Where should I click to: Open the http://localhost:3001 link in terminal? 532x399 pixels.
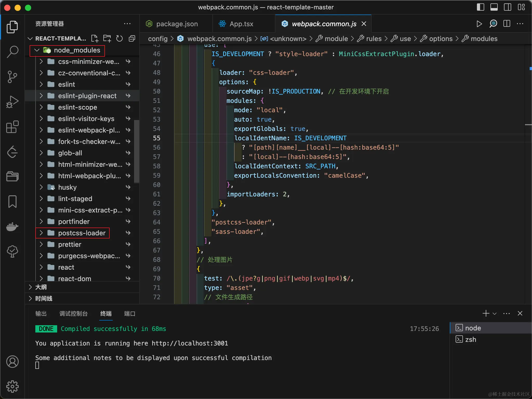coord(190,343)
